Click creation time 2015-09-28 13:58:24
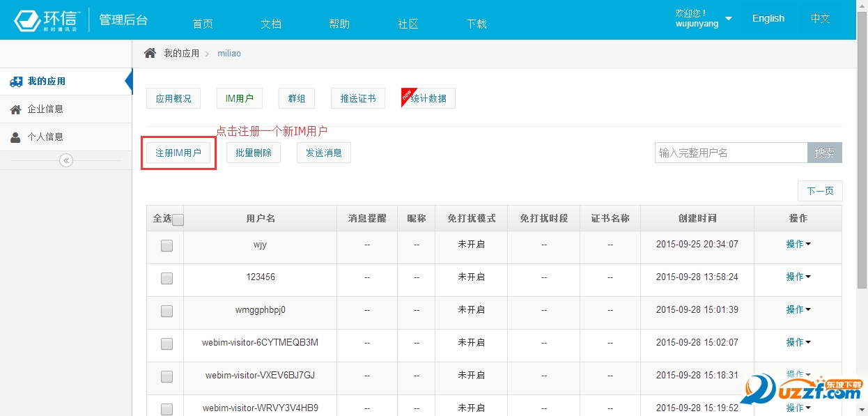Viewport: 868px width, 416px height. [x=697, y=277]
